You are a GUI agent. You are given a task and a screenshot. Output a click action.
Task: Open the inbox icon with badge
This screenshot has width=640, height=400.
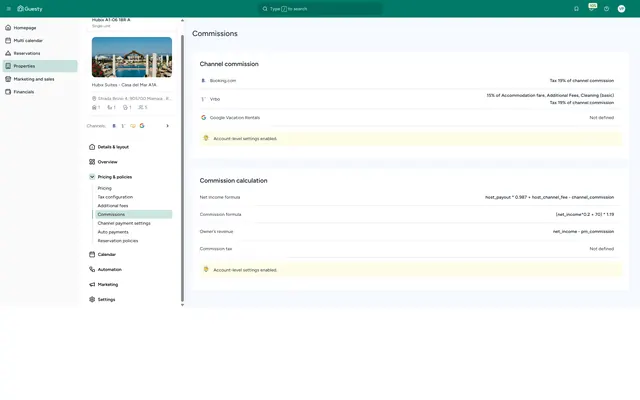click(x=591, y=8)
